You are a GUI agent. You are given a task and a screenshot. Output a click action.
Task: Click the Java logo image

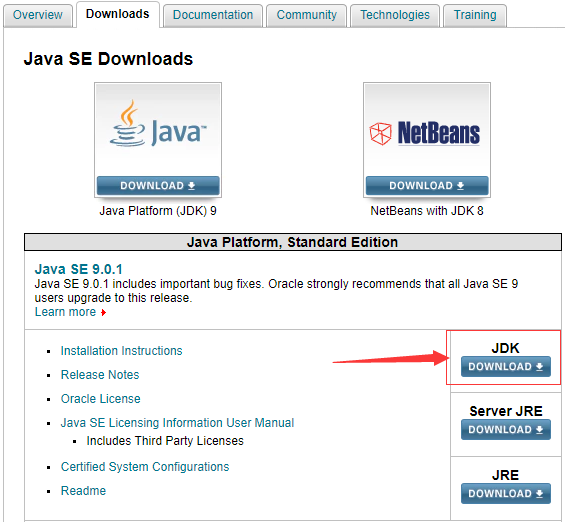158,129
